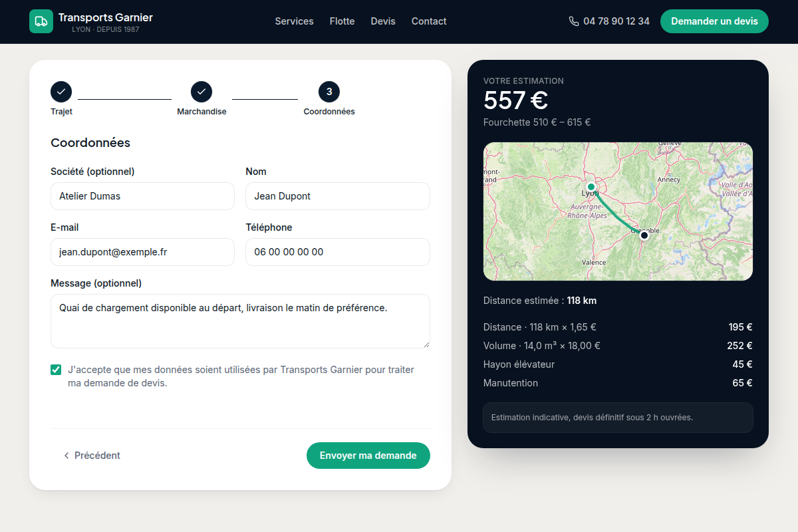Viewport: 798px width, 532px height.
Task: Click the VOTRE ESTIMATION label
Action: [x=523, y=81]
